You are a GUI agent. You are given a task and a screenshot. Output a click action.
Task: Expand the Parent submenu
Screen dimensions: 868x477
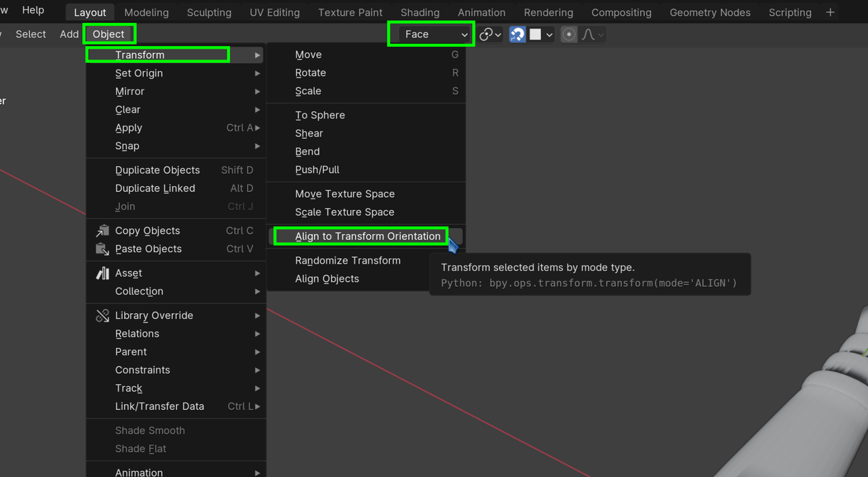click(x=175, y=352)
